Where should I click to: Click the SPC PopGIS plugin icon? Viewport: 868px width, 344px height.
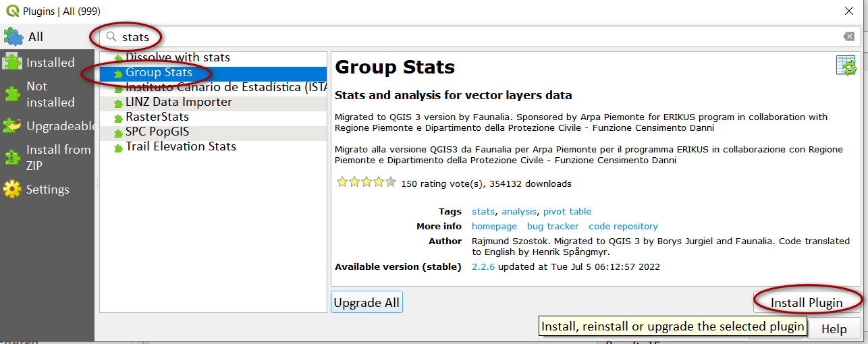(x=119, y=133)
